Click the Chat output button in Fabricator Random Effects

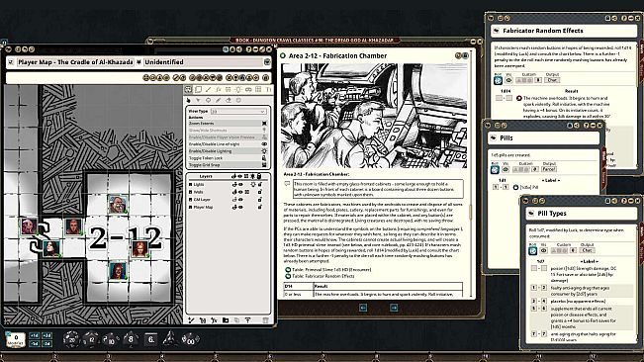point(552,80)
